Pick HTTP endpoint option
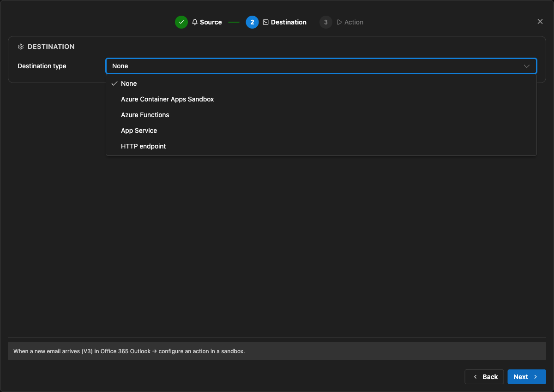This screenshot has height=392, width=554. pos(321,146)
